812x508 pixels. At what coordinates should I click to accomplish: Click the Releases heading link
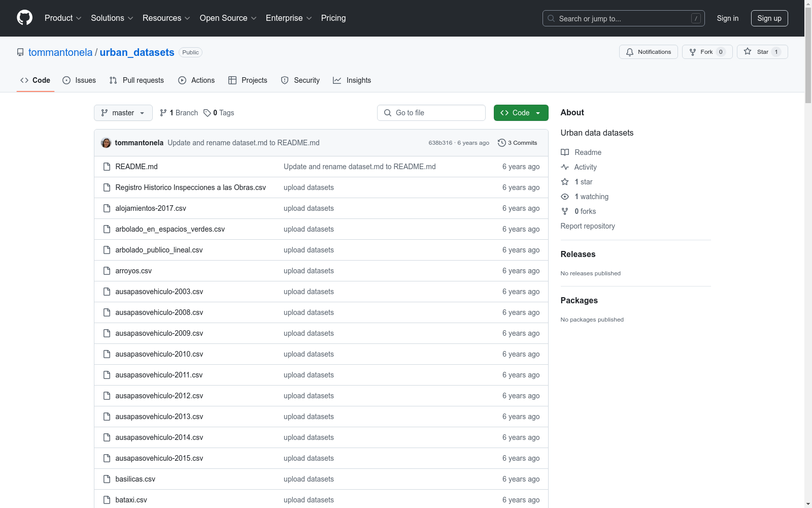(x=578, y=255)
